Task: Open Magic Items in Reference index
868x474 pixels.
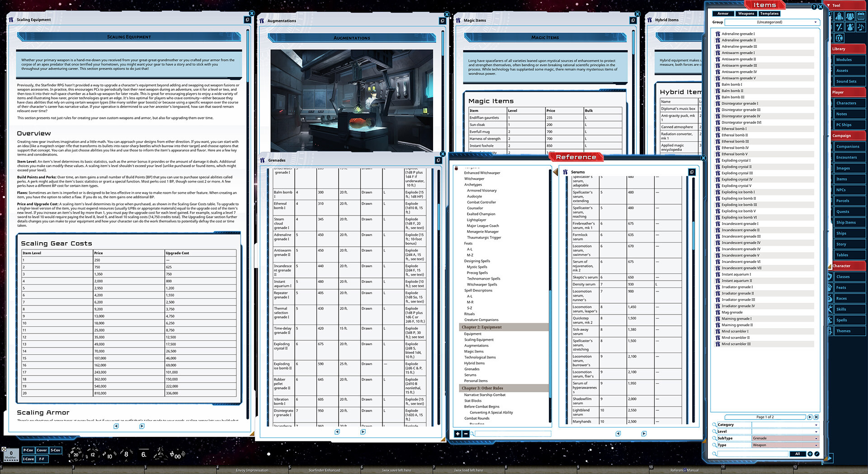Action: tap(474, 352)
